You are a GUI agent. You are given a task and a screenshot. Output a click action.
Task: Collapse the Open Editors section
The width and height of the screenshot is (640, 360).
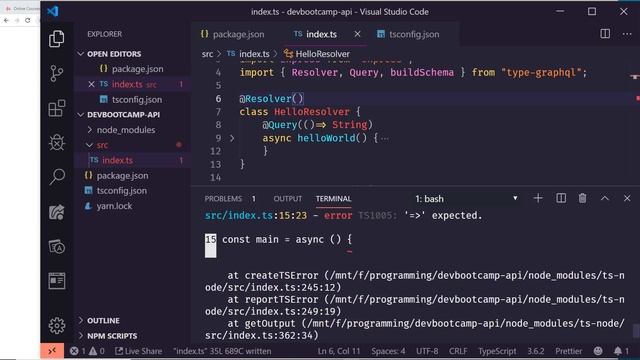pyautogui.click(x=109, y=54)
